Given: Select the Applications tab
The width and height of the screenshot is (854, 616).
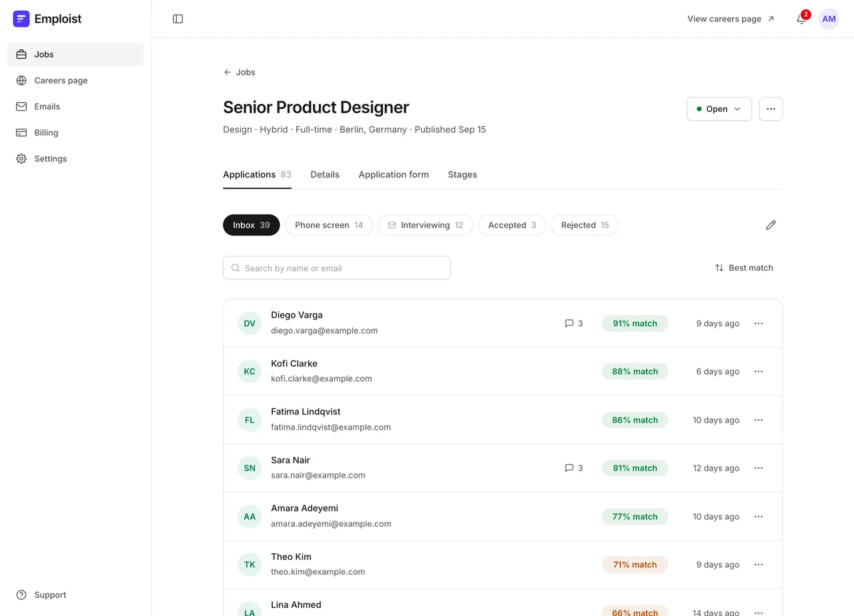Looking at the screenshot, I should 257,175.
